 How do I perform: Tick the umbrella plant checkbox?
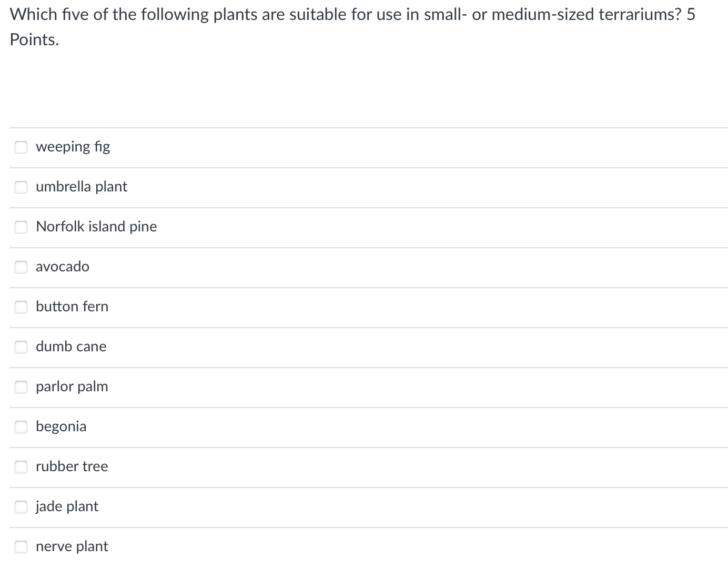(x=21, y=187)
